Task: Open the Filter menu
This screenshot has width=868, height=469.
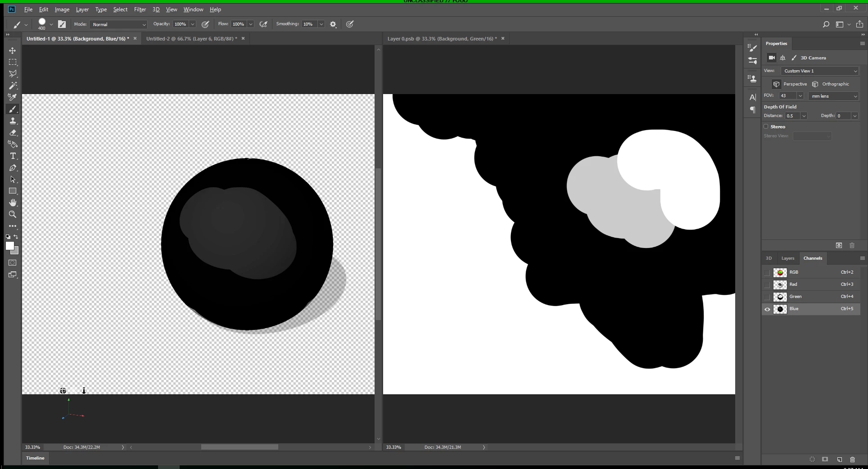Action: click(140, 9)
